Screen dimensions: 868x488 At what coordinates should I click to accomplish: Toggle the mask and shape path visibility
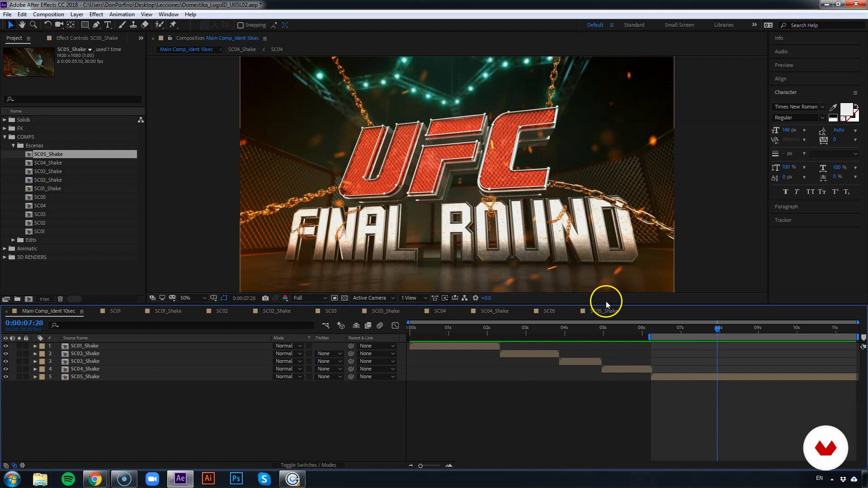point(224,298)
